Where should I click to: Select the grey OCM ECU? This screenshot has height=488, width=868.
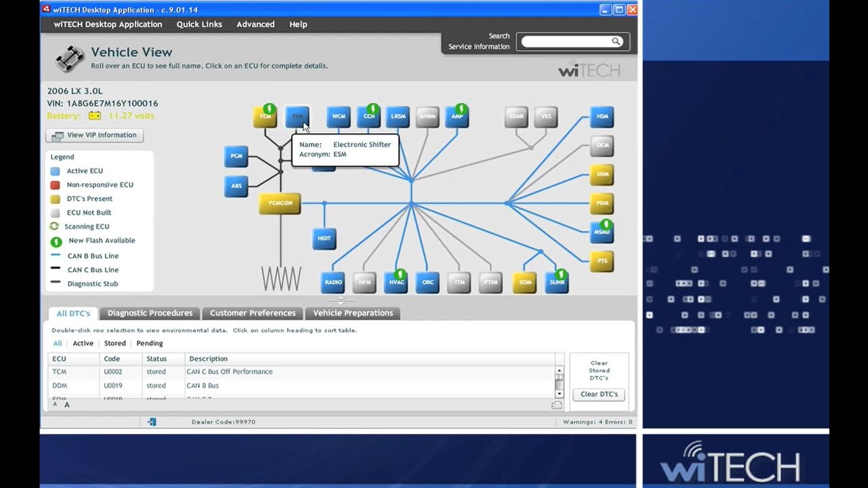[602, 146]
